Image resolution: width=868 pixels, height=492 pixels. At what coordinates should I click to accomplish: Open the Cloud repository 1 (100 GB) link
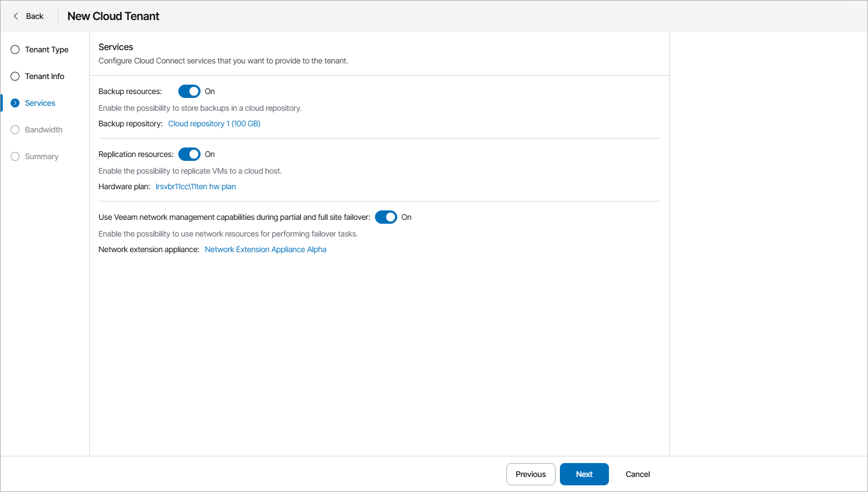[x=214, y=124]
